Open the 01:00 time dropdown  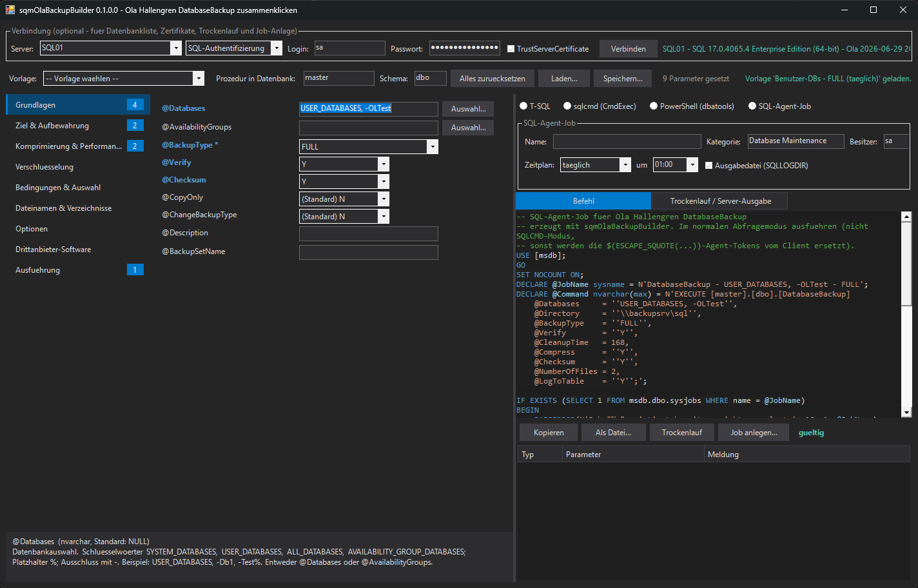coord(692,164)
